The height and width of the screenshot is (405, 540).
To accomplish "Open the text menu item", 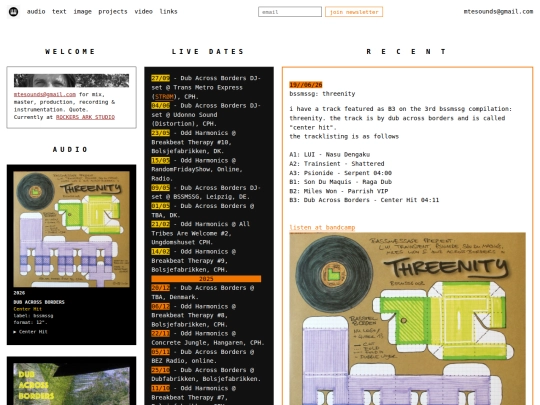I will pyautogui.click(x=59, y=11).
